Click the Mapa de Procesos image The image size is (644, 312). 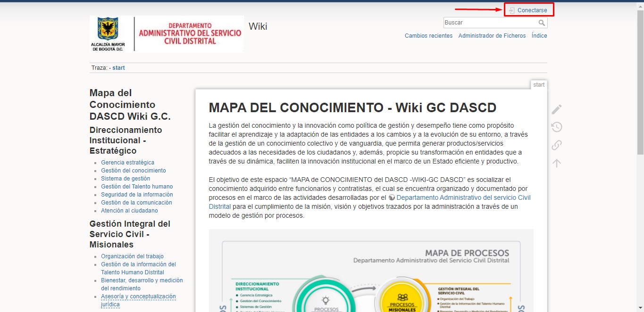371,271
